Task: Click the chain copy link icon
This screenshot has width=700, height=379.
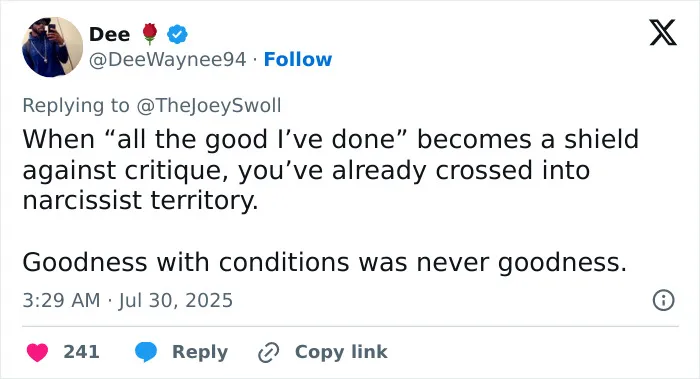Action: pos(269,352)
